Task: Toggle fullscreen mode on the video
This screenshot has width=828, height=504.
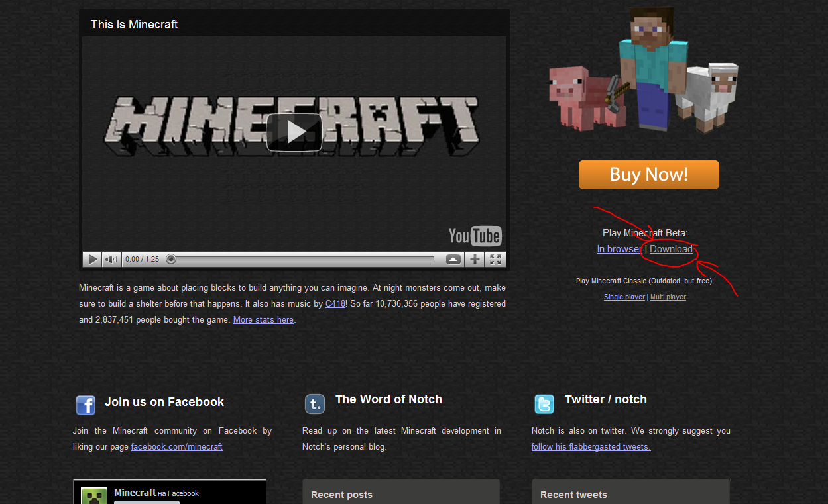Action: (x=495, y=259)
